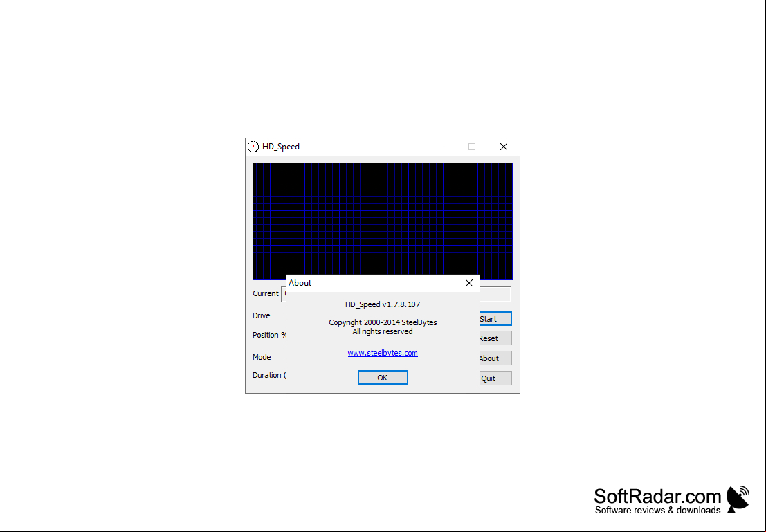Image resolution: width=766 pixels, height=532 pixels.
Task: Click the About button in HD_Speed
Action: point(495,358)
